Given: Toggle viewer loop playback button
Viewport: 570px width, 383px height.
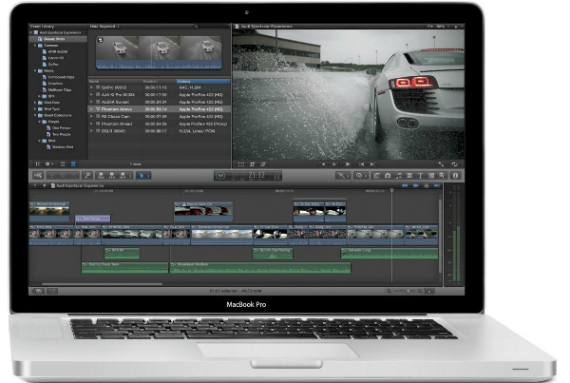Looking at the screenshot, I should pos(454,164).
